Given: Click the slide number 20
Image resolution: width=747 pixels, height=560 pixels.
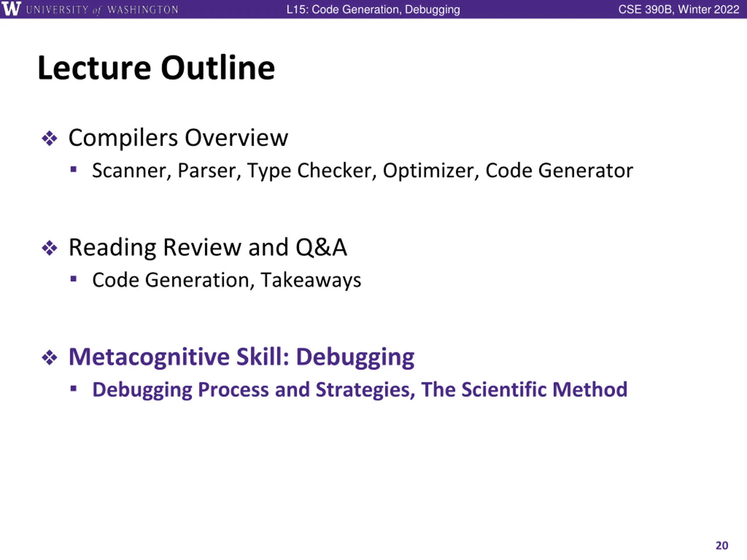Looking at the screenshot, I should 722,545.
